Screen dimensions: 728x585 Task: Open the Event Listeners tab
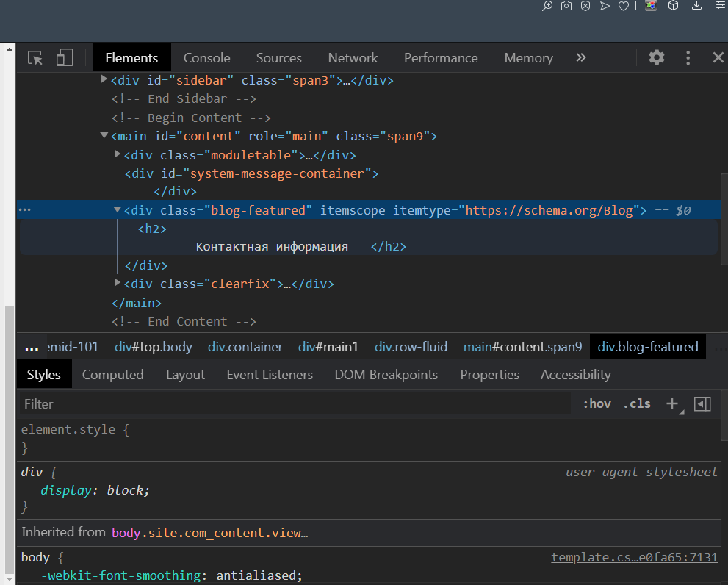click(270, 375)
